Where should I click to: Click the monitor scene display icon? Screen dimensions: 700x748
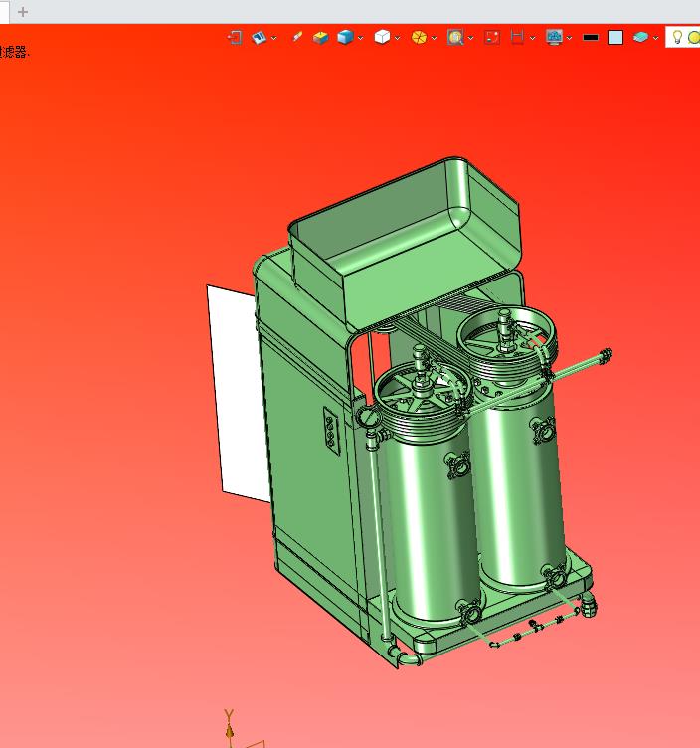point(554,37)
